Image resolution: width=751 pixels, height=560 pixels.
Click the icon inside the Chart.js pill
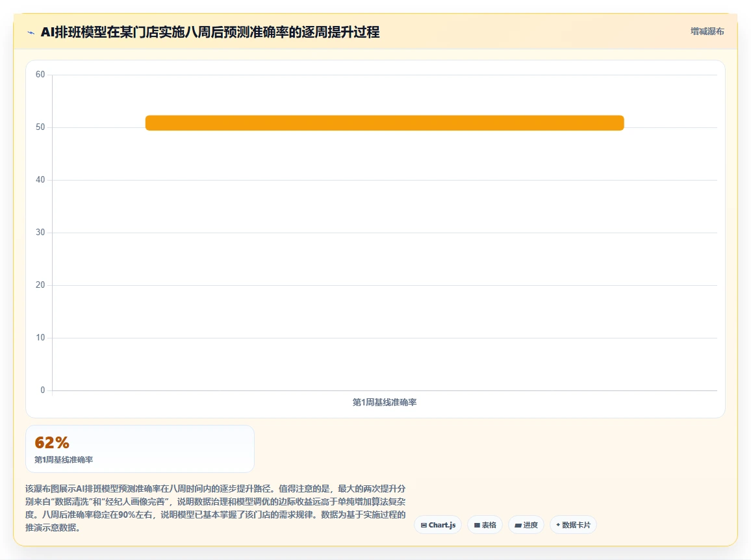(424, 525)
